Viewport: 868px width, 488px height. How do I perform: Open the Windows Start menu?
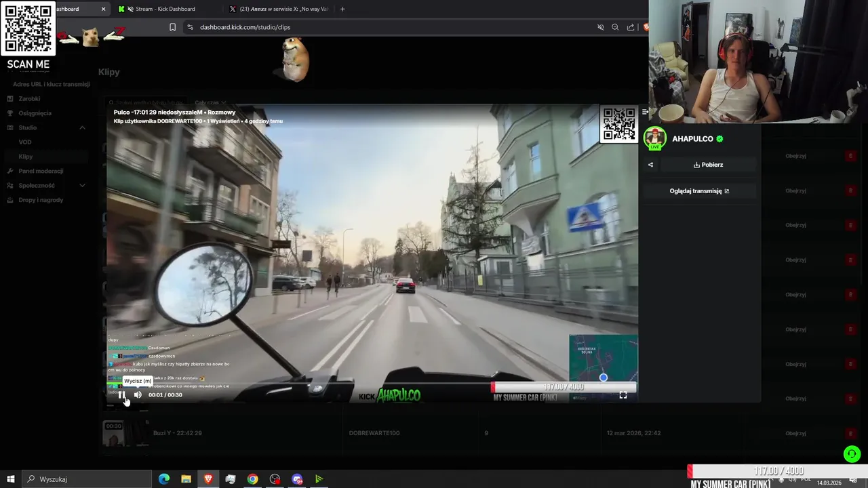pyautogui.click(x=11, y=479)
